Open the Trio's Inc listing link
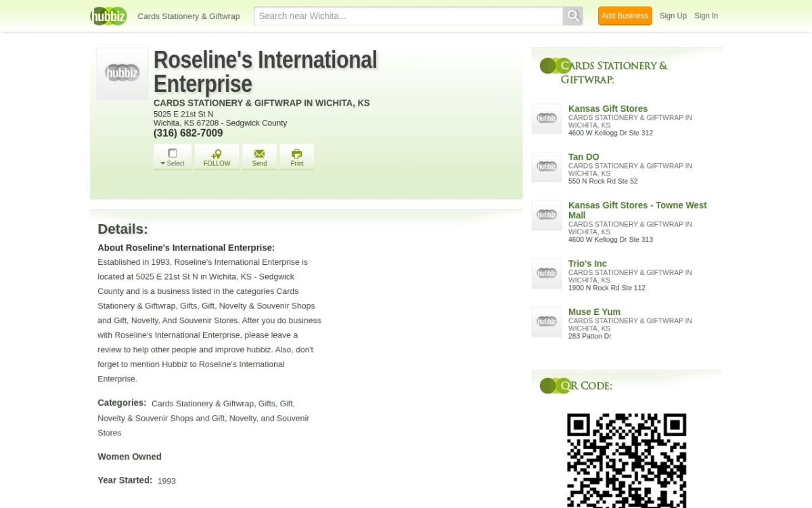812x508 pixels. click(587, 263)
